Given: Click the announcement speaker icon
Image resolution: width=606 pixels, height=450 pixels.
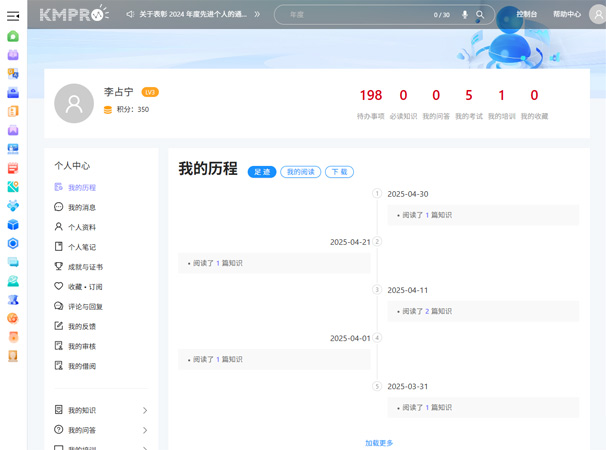Looking at the screenshot, I should click(131, 15).
